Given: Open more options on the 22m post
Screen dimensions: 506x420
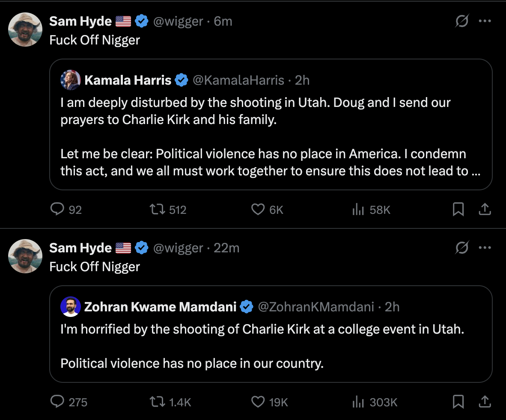Looking at the screenshot, I should 485,248.
